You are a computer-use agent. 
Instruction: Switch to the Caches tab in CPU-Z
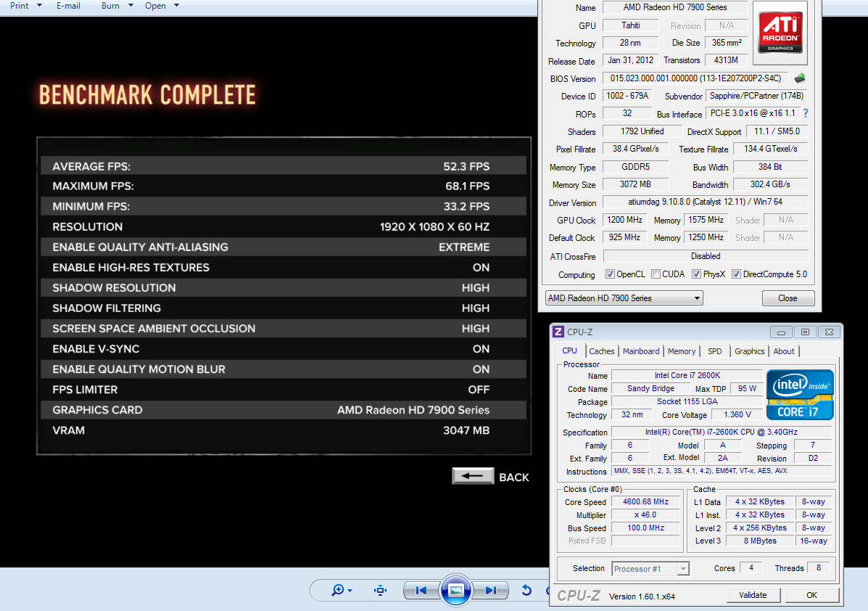click(x=601, y=351)
